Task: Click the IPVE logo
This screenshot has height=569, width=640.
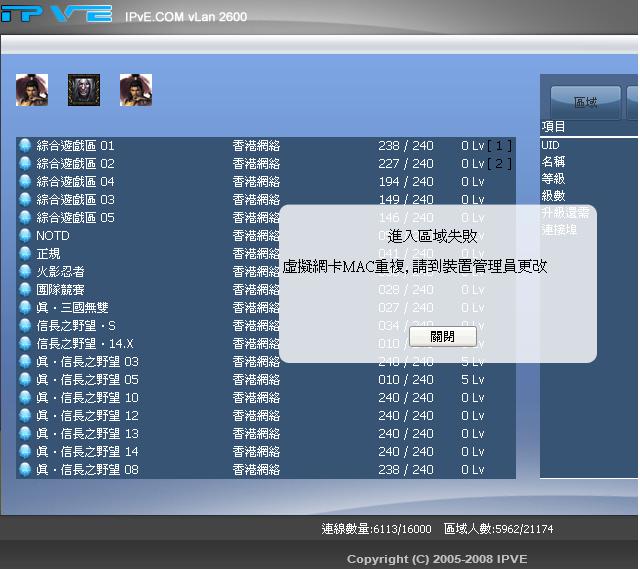Action: 56,13
